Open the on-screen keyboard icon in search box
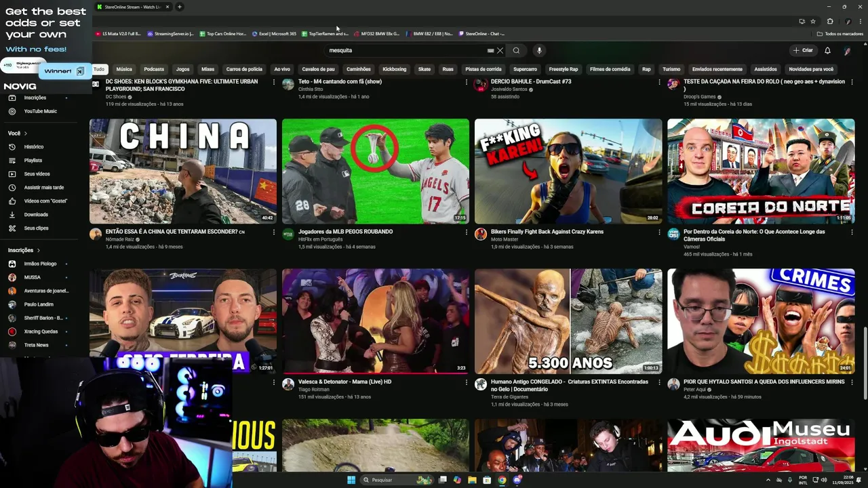868x488 pixels. [x=490, y=50]
